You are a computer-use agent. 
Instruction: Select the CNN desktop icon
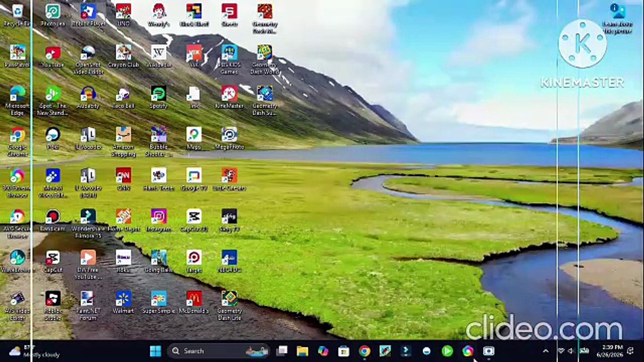point(123,179)
